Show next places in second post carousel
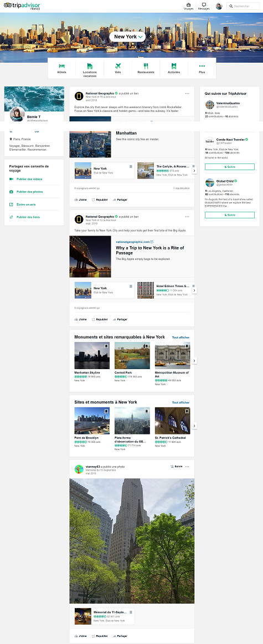Screen dimensions: 263x644 (x=194, y=290)
